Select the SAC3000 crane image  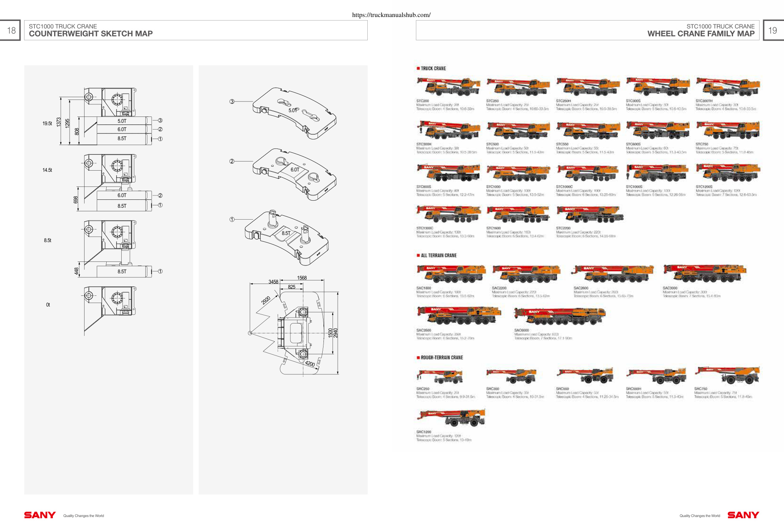pos(705,273)
